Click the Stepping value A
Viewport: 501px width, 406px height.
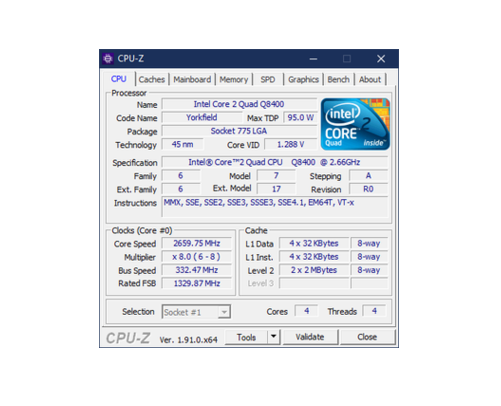click(x=368, y=176)
